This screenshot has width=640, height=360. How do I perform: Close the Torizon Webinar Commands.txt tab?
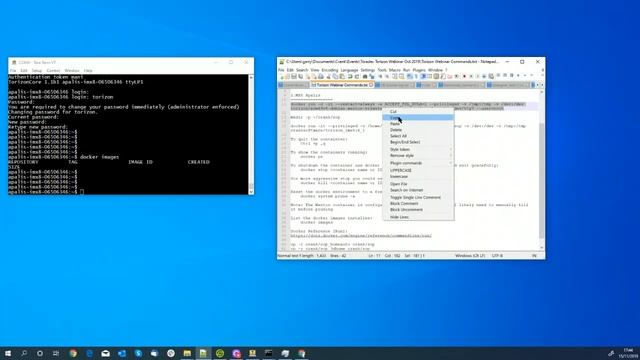(x=371, y=85)
